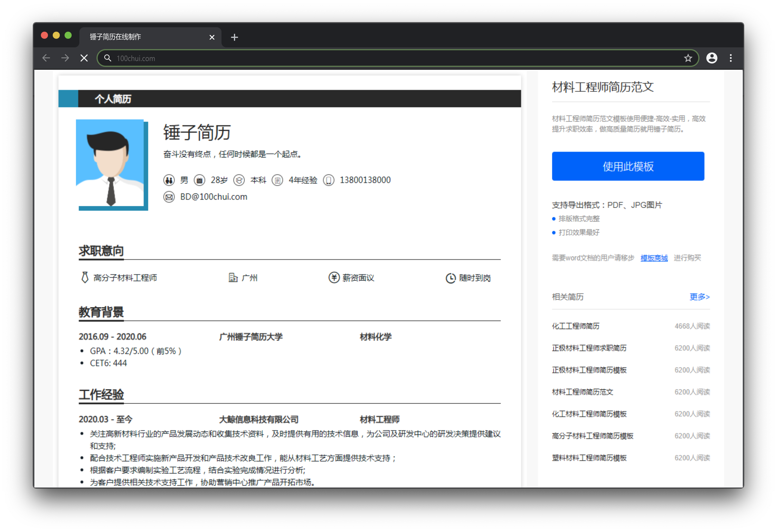Click the 打印效果最好 bullet item
The height and width of the screenshot is (532, 777).
click(x=579, y=232)
